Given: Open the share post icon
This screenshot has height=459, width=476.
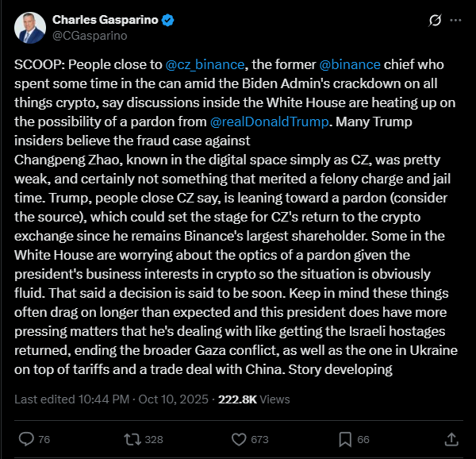Looking at the screenshot, I should pos(451,438).
